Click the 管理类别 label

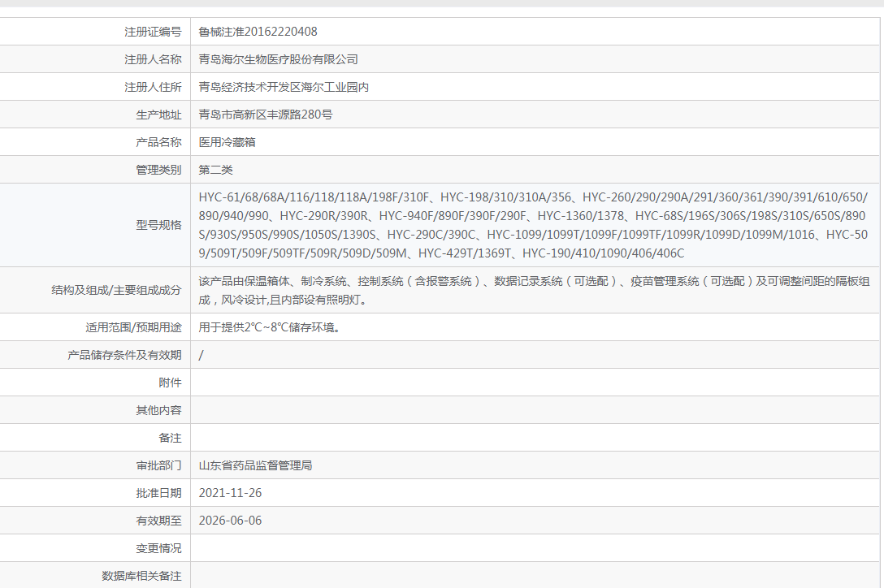158,170
